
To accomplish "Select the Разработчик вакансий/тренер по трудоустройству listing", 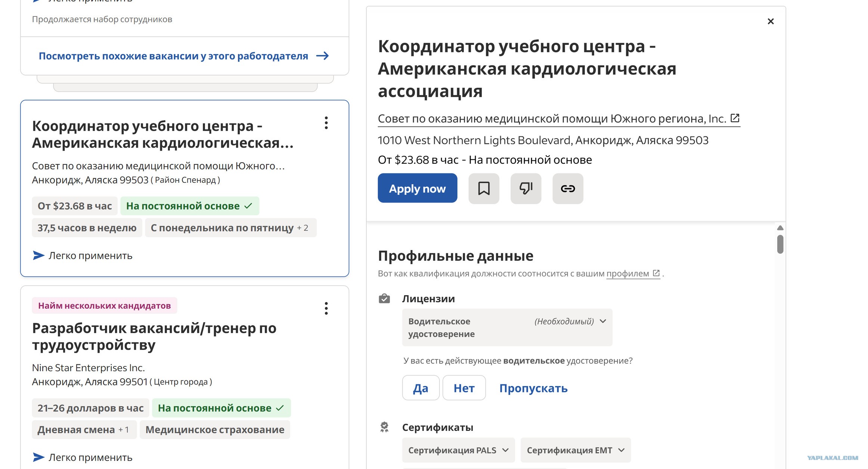I will pos(154,336).
